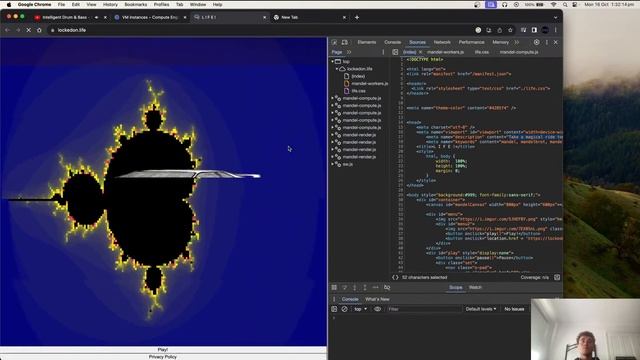Screen dimensions: 640x360
Task: Open the Default levels dropdown
Action: click(x=481, y=309)
